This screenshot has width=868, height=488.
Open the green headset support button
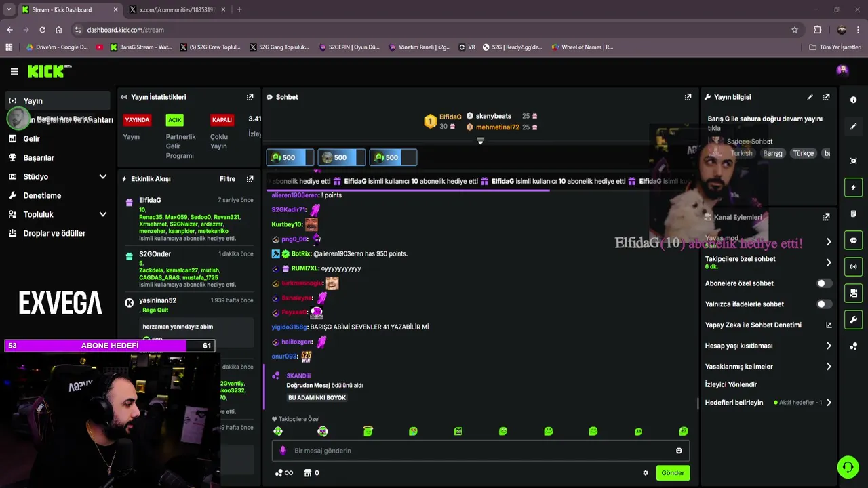(x=848, y=467)
